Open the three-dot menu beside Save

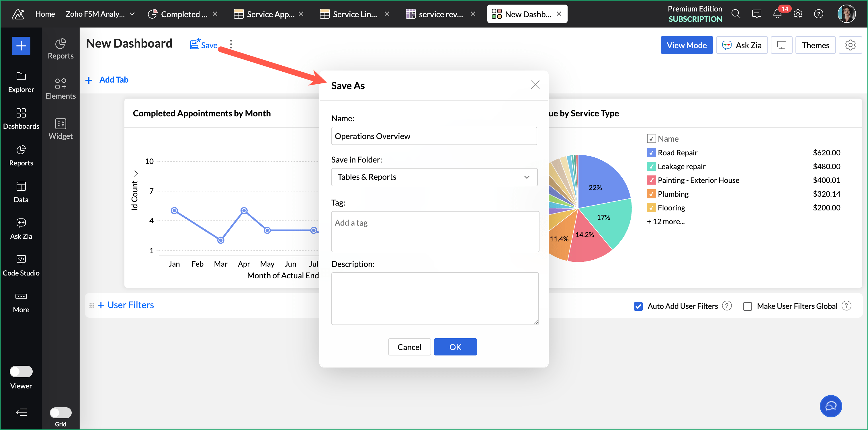(231, 44)
